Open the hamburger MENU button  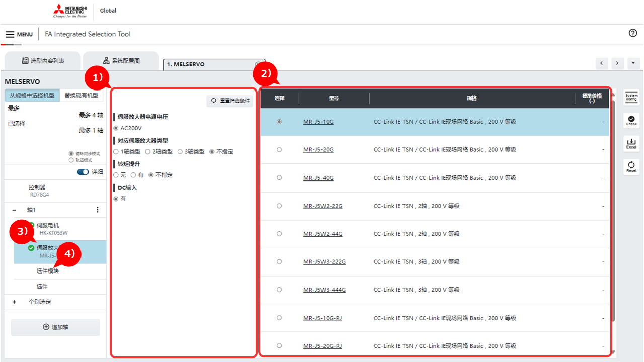[x=19, y=34]
